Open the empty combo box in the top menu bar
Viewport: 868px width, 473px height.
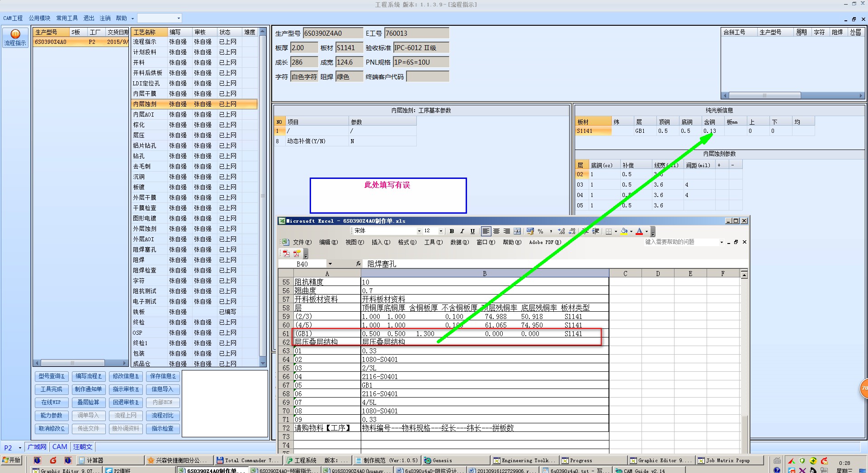pos(179,18)
